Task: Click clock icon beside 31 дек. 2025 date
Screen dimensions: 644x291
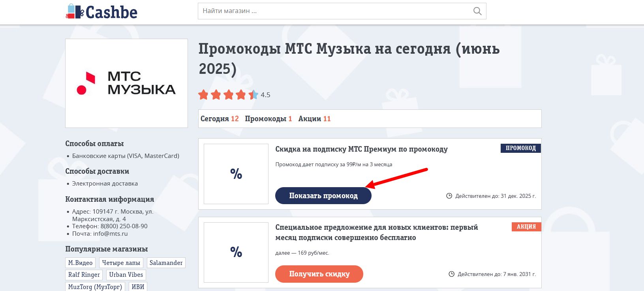Action: (449, 196)
